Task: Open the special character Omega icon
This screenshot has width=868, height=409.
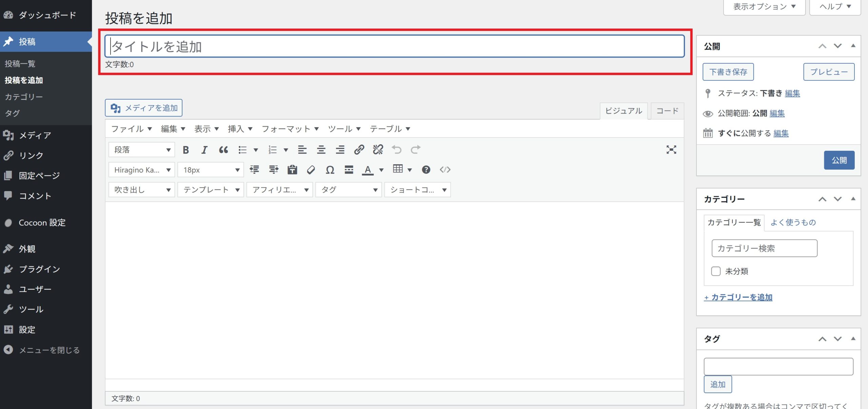Action: pyautogui.click(x=330, y=170)
